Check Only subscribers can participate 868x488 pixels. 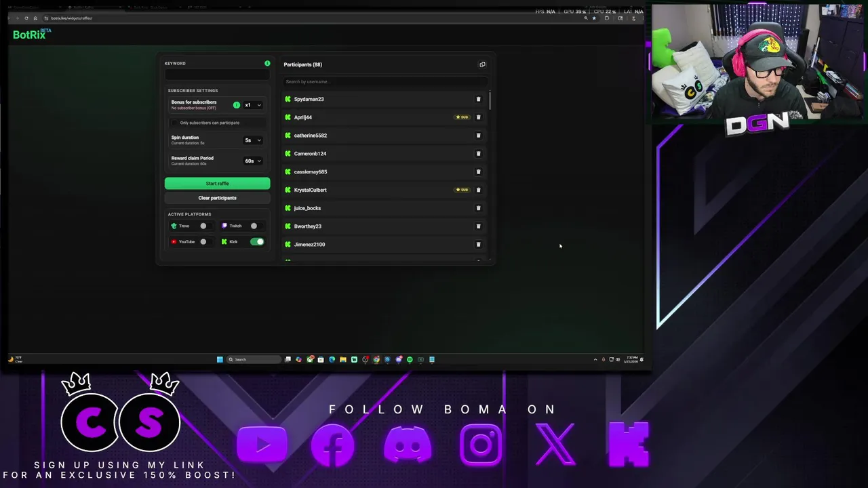[x=175, y=123]
